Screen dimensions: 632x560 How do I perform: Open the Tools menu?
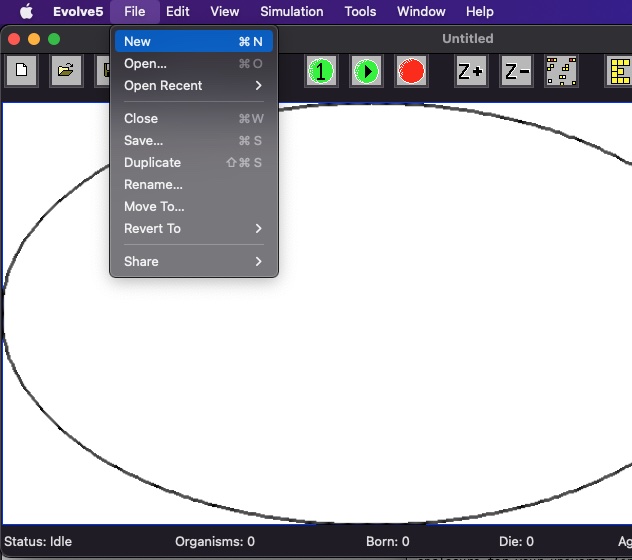[360, 11]
